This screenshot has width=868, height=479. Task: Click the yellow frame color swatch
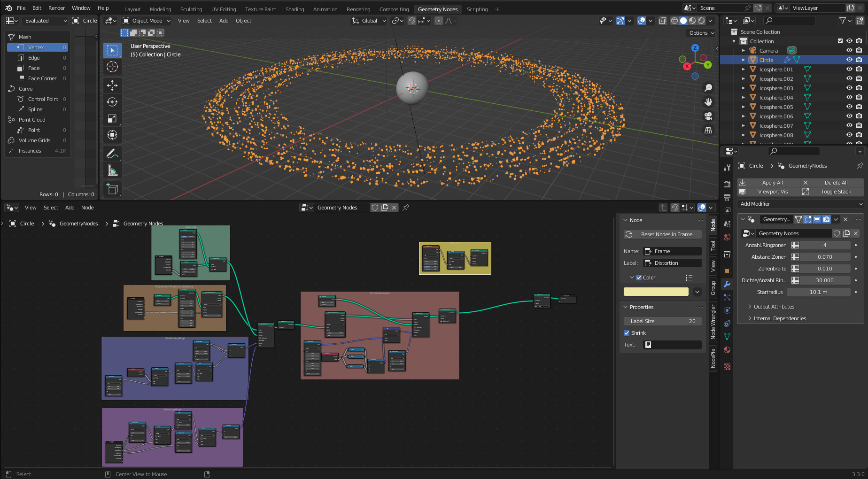click(x=656, y=292)
